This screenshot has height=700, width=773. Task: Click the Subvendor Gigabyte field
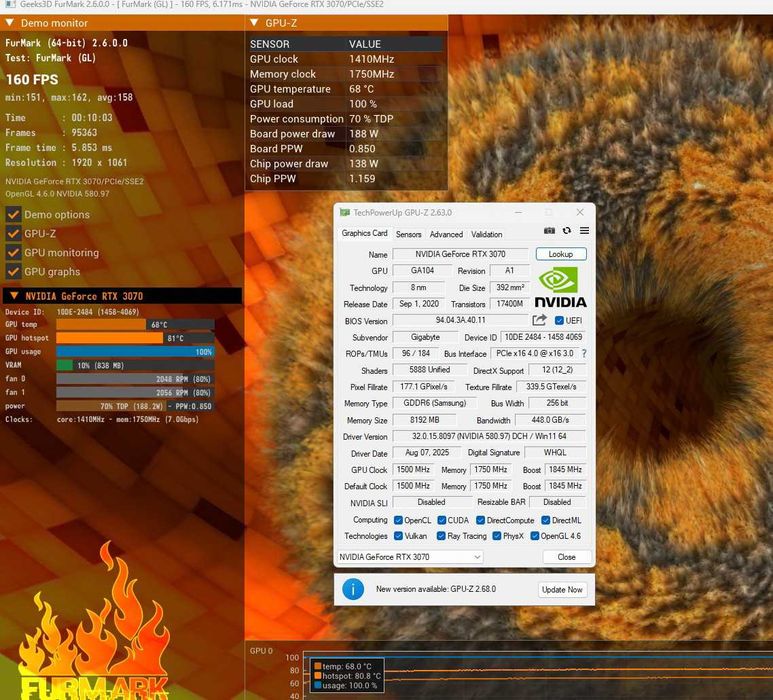click(x=425, y=337)
